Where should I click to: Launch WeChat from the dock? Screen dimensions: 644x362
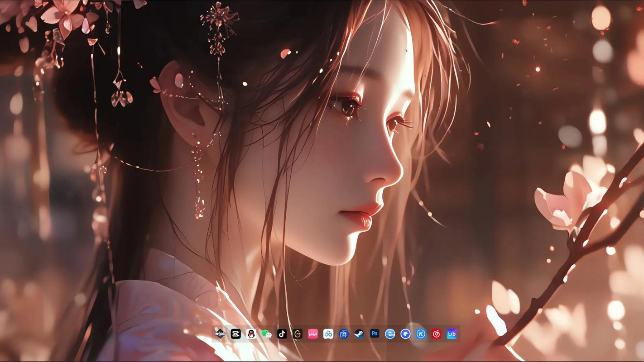pyautogui.click(x=266, y=334)
